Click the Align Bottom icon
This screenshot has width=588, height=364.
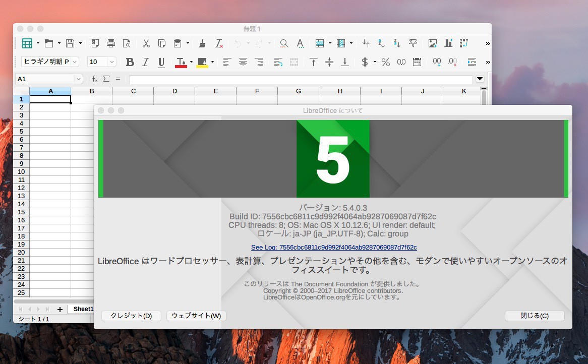(345, 62)
